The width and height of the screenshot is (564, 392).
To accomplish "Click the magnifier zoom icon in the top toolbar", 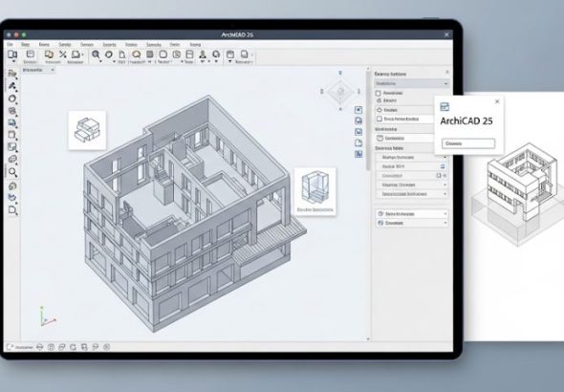I will [96, 54].
